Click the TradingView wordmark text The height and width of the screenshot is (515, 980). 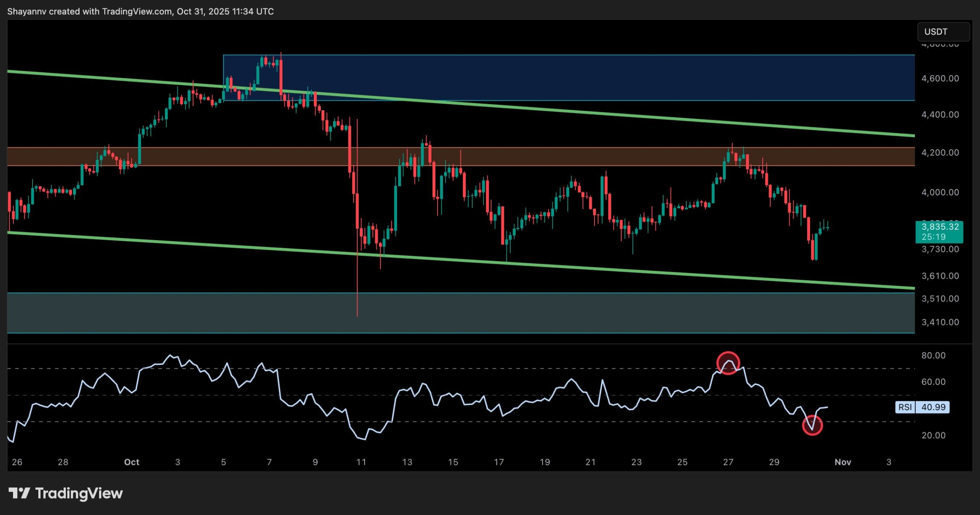(79, 493)
